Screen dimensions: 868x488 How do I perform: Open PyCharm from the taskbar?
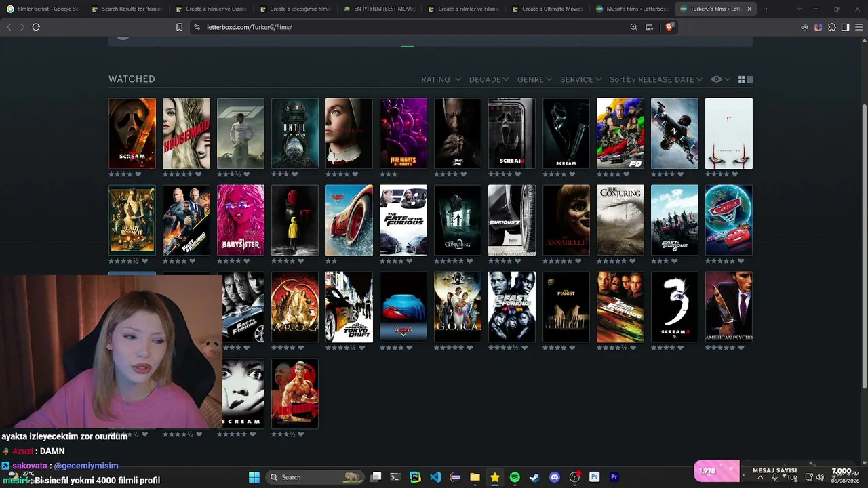pos(415,477)
